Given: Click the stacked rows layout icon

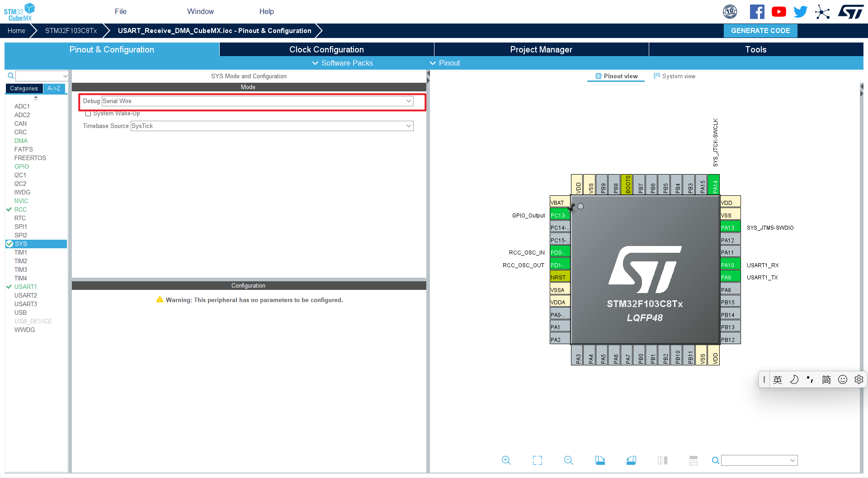Looking at the screenshot, I should point(693,460).
